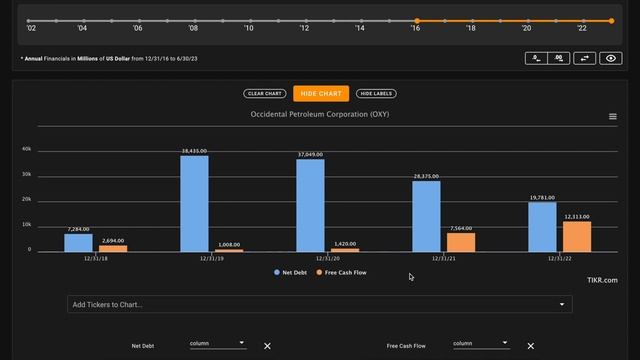Click the '20 timeline point
The image size is (640, 360).
coord(528,21)
